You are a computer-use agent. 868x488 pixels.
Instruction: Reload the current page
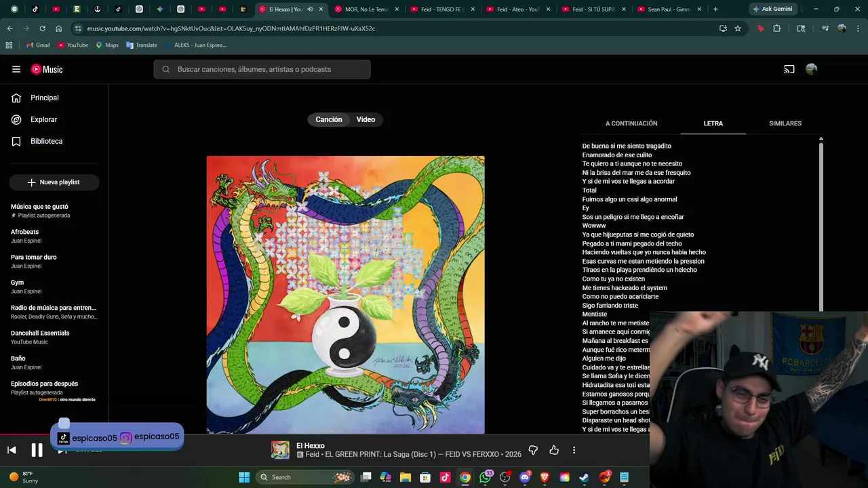(x=42, y=28)
